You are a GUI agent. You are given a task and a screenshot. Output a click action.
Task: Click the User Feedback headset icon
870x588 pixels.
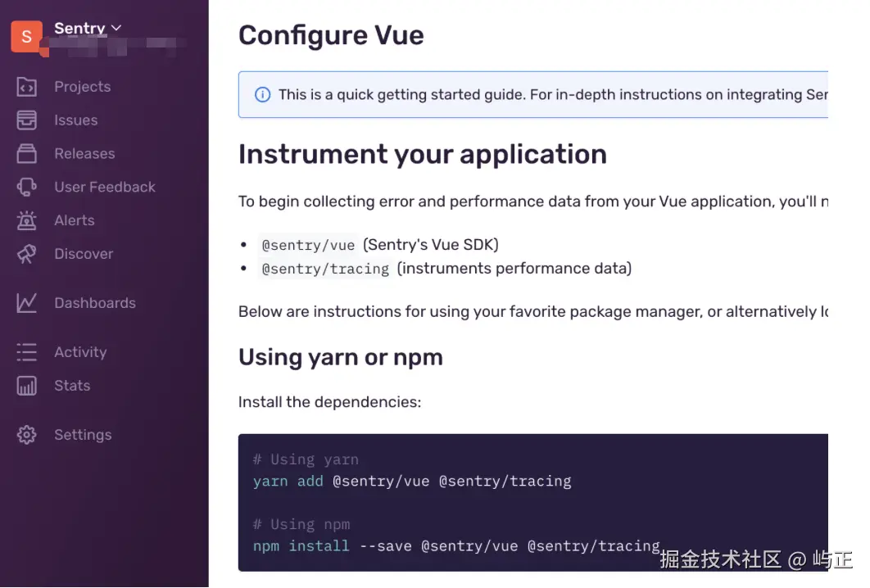point(27,187)
